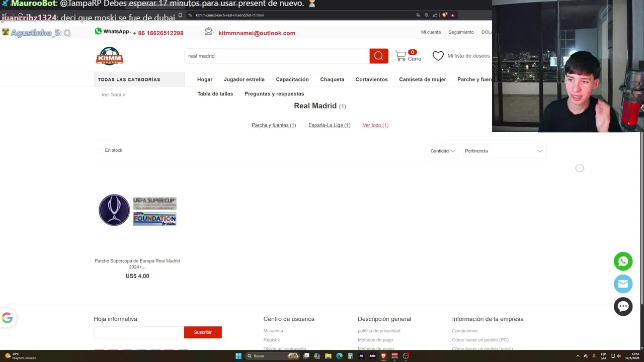
Task: Click the bookmark icon in the browser bar
Action: (x=180, y=15)
